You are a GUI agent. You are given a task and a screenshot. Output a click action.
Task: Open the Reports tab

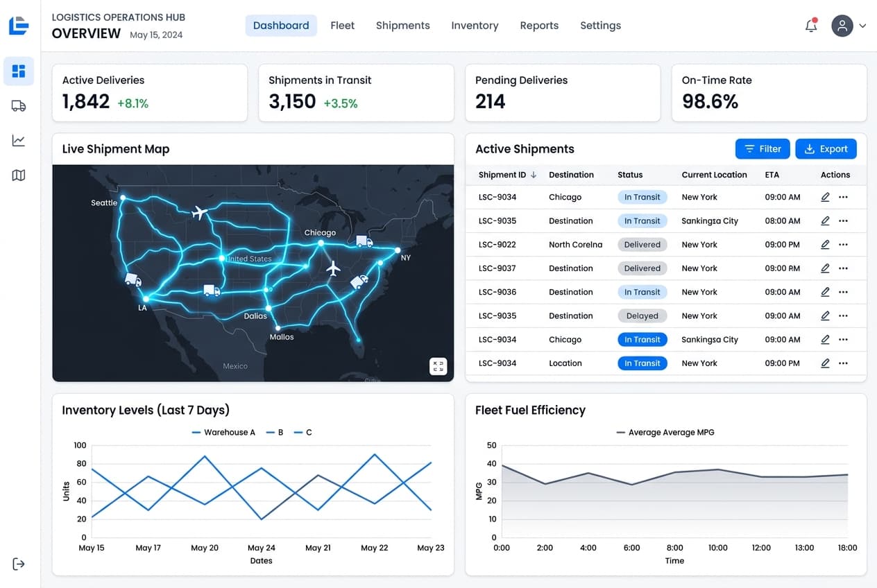[x=539, y=26]
